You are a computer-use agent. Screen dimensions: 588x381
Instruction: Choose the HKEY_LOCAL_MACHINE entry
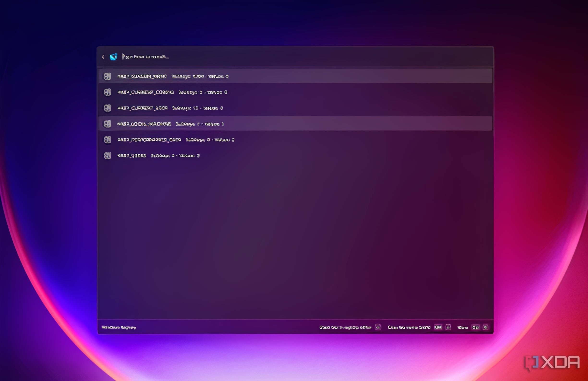tap(296, 124)
